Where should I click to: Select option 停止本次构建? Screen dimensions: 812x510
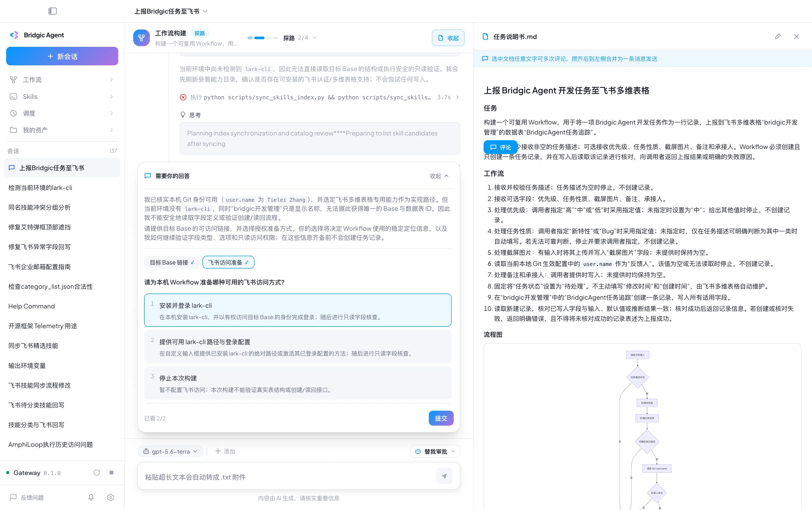click(x=298, y=383)
